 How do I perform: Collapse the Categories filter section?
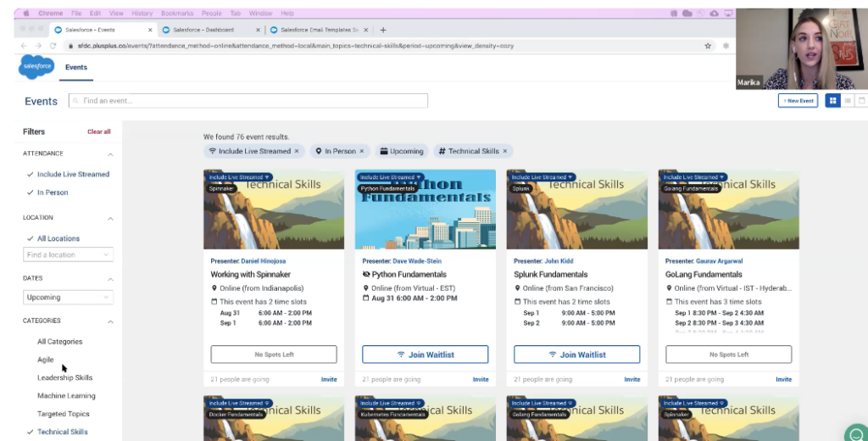(x=110, y=321)
